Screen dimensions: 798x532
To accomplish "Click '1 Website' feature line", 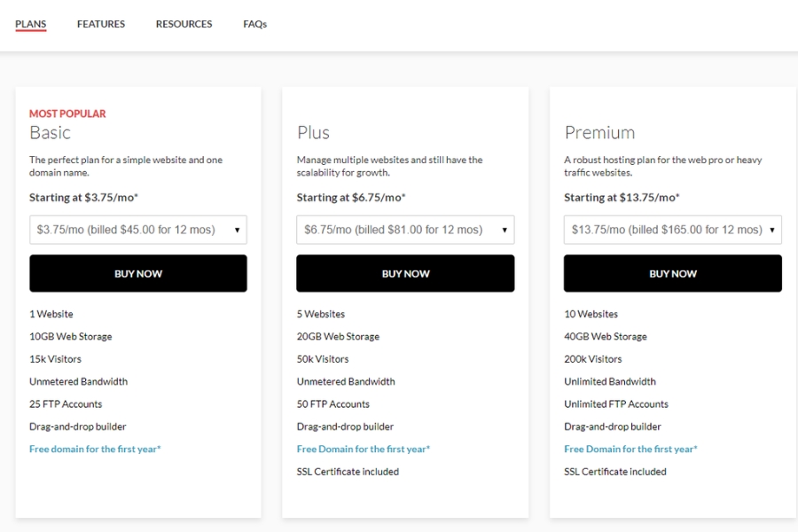I will click(51, 314).
